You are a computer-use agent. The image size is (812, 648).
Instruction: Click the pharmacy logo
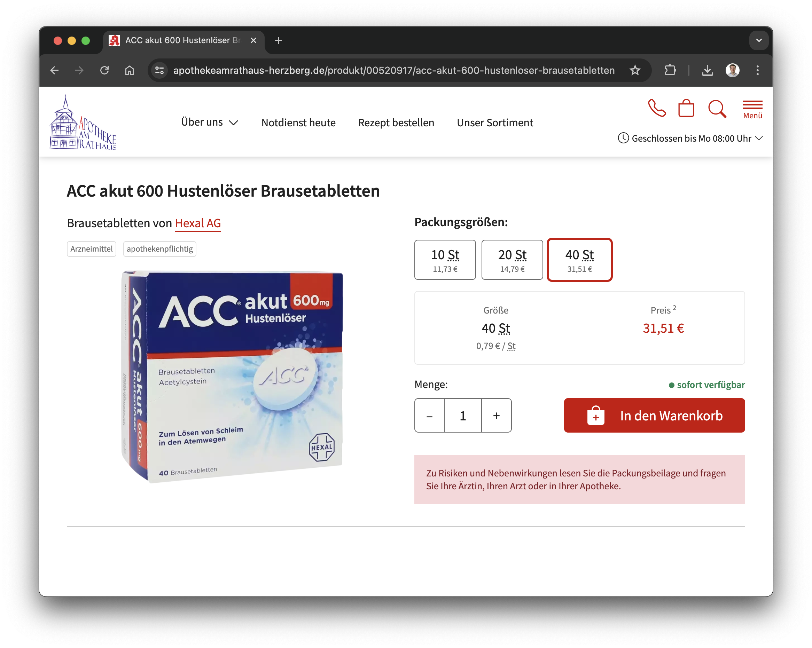pos(83,123)
